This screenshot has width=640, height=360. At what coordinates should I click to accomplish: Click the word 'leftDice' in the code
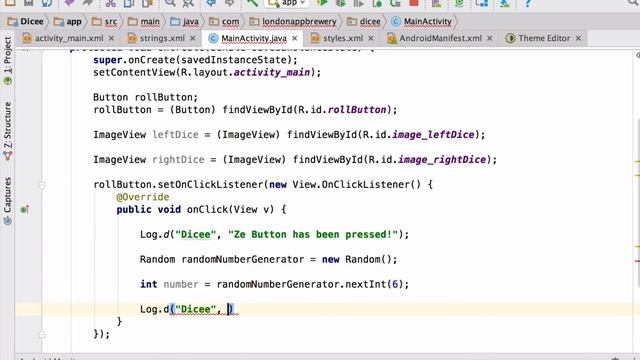(176, 135)
